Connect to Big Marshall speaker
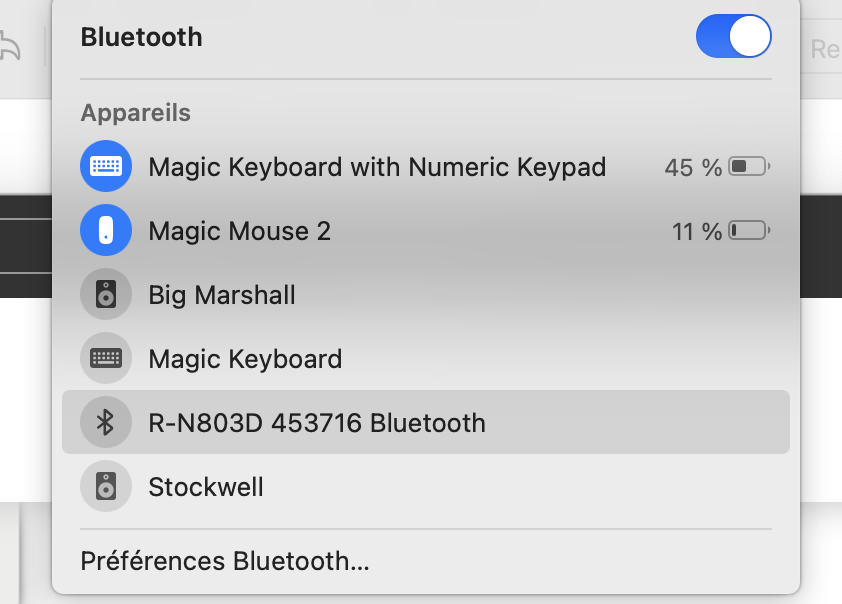The width and height of the screenshot is (842, 604). pos(221,295)
